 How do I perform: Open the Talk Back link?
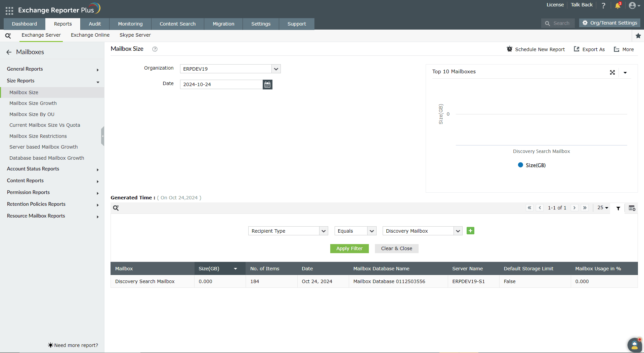click(x=582, y=5)
